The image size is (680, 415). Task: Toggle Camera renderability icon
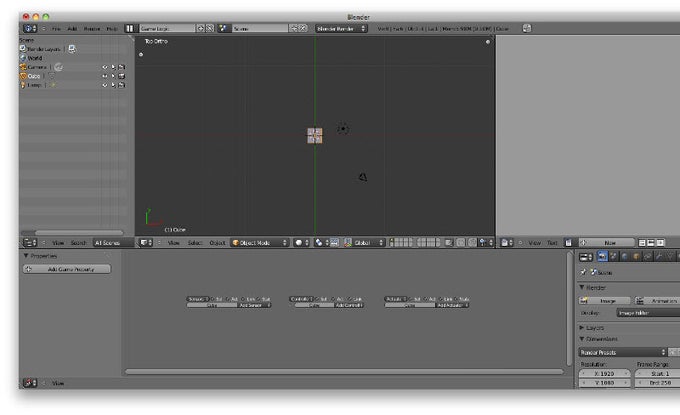coord(122,67)
